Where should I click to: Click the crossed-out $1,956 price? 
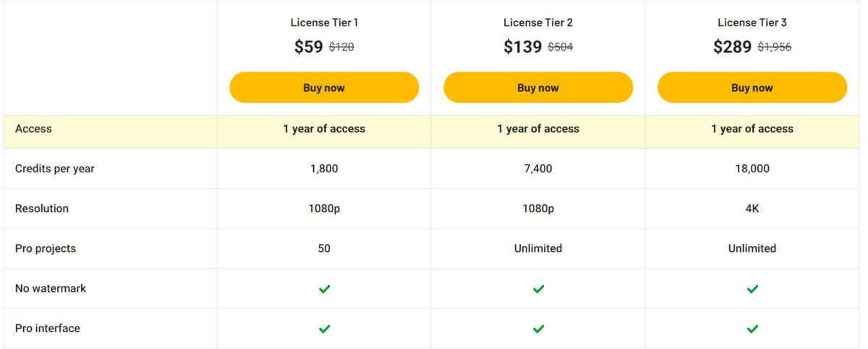pyautogui.click(x=775, y=48)
